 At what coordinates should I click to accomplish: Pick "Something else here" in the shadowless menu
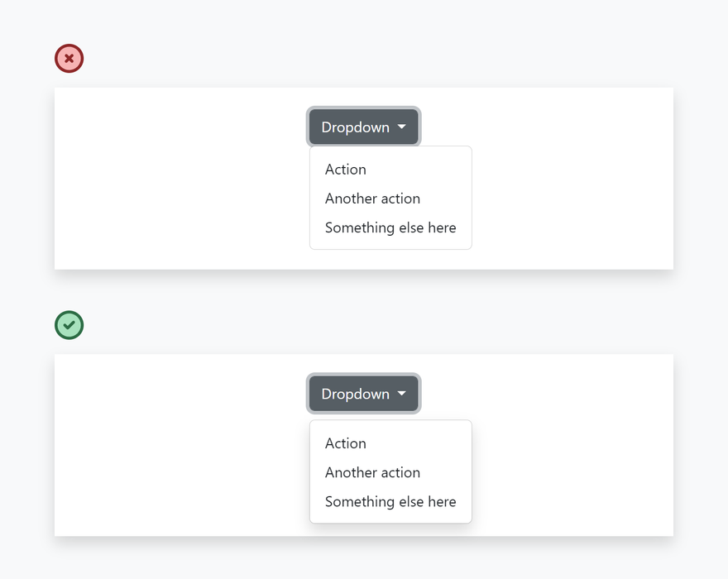coord(390,227)
